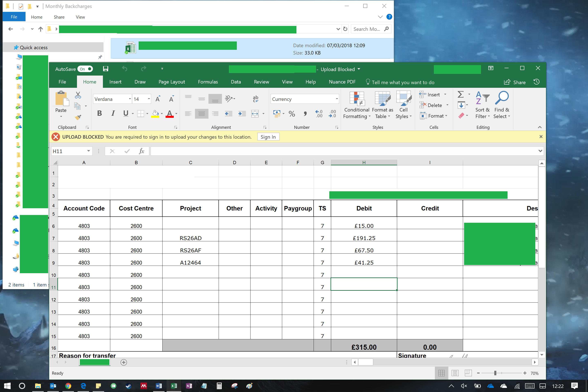Open Sort & Filter menu

[482, 105]
